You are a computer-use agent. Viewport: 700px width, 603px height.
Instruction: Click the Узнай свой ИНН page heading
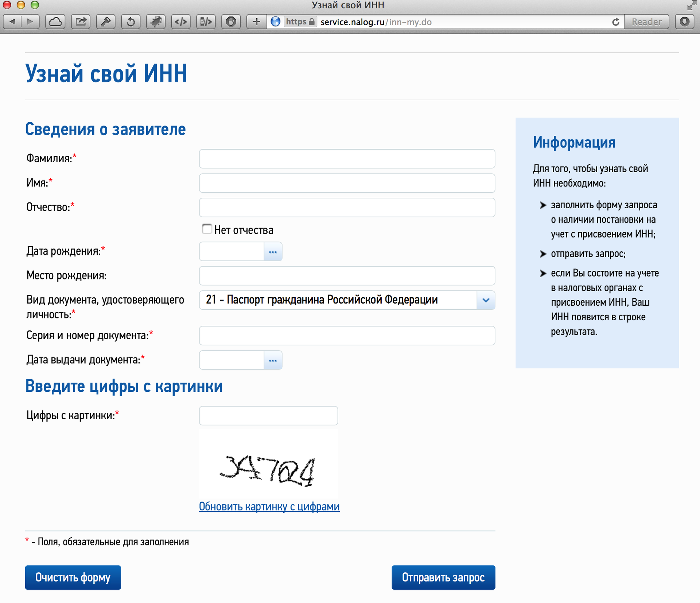pos(106,73)
